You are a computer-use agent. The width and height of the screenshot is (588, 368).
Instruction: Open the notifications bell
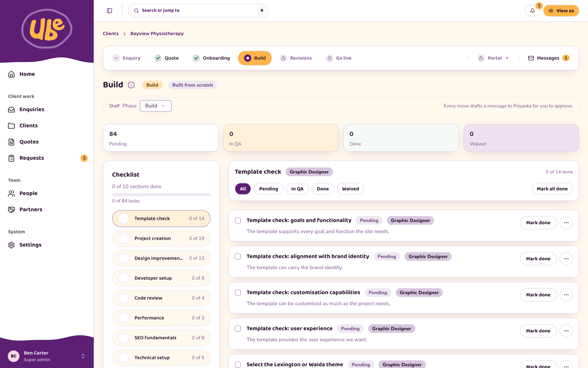click(x=532, y=11)
